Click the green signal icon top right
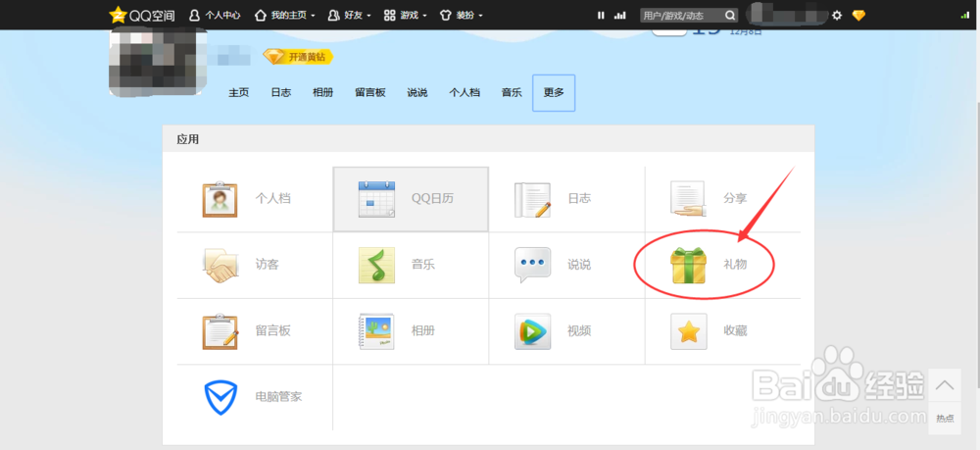Screen dimensions: 980x450 point(965,15)
